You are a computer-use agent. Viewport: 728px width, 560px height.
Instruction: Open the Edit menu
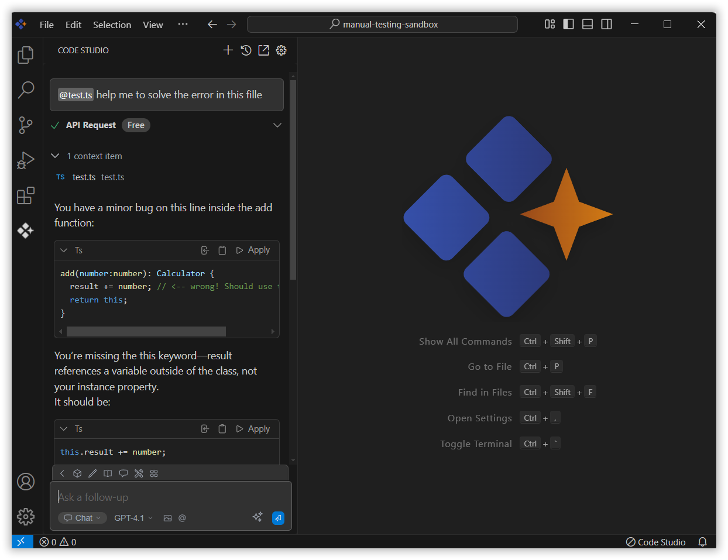coord(73,25)
